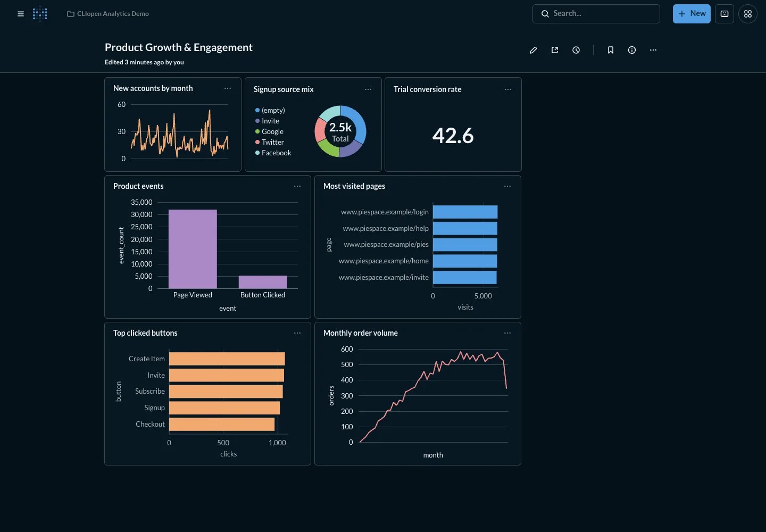Click the www.piespace.example/help bar
The width and height of the screenshot is (766, 532).
coord(465,228)
